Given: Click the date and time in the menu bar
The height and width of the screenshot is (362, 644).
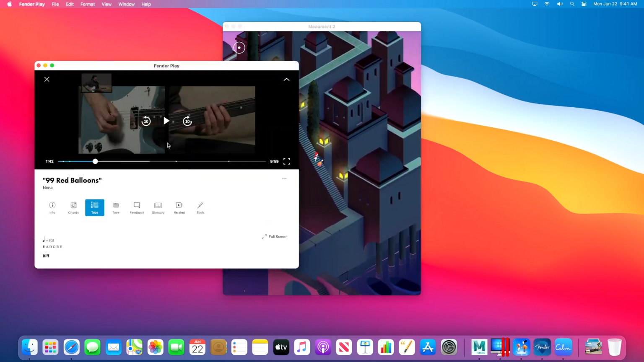Looking at the screenshot, I should 615,4.
